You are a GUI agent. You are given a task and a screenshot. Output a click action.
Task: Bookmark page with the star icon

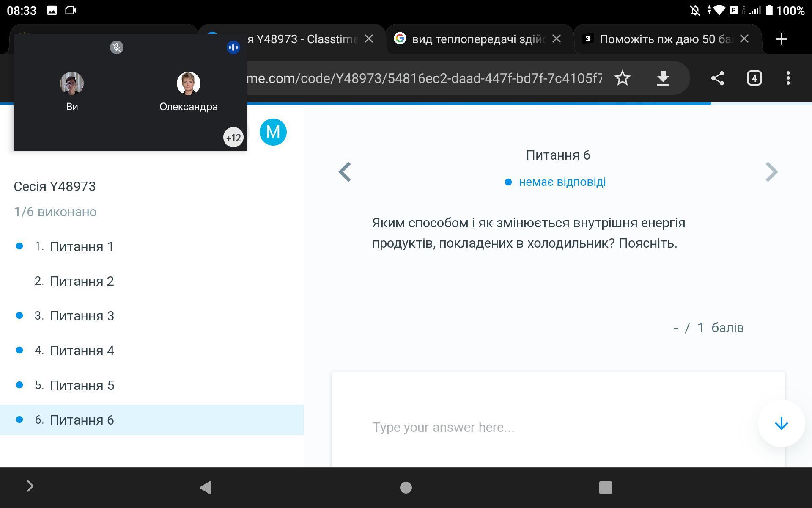click(622, 78)
